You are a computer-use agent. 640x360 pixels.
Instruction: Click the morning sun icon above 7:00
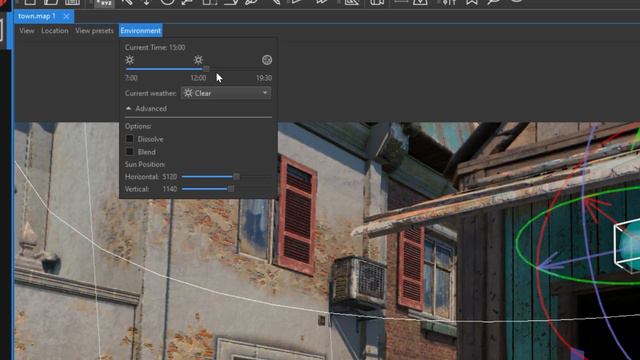pos(130,60)
